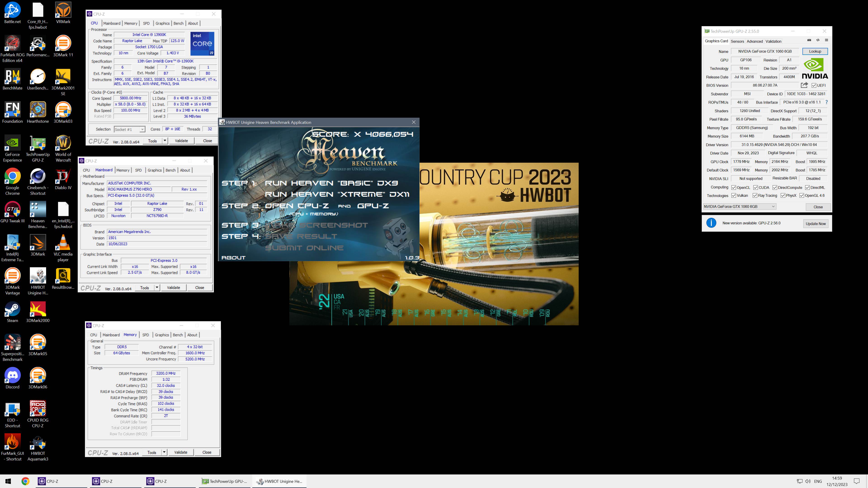
Task: Click GPU-Z screenshot camera icon
Action: pyautogui.click(x=809, y=40)
